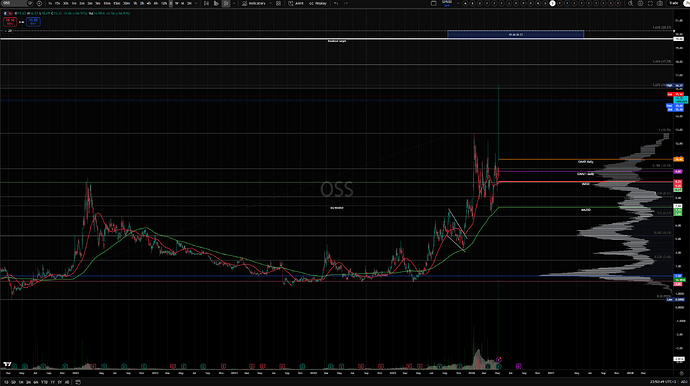Take a chart snapshot with camera icon
The height and width of the screenshot is (386, 690).
pos(660,3)
